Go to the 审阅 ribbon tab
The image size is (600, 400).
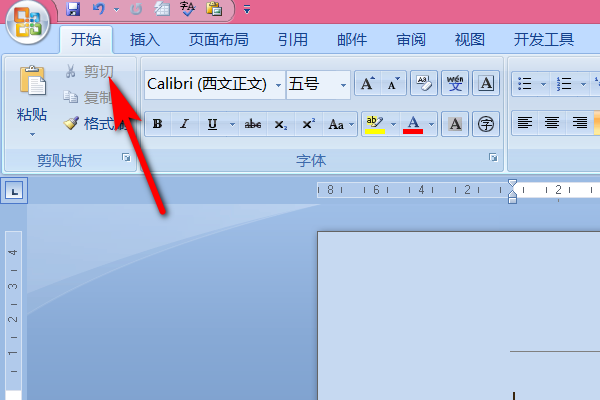click(x=411, y=39)
